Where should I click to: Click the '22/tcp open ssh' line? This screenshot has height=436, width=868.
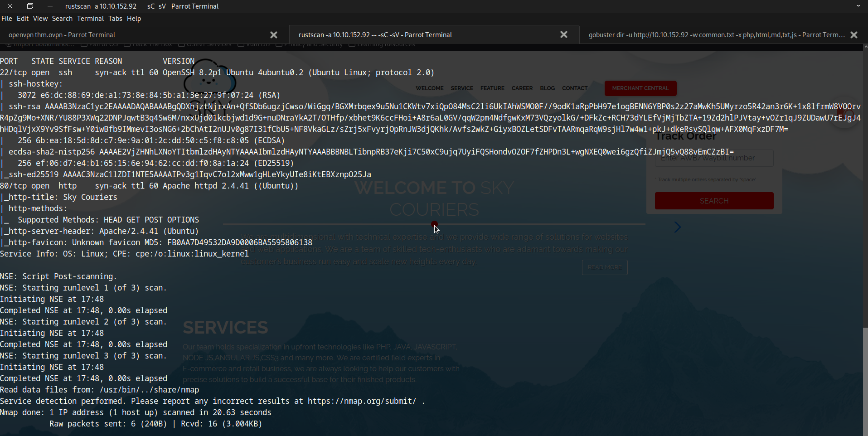pyautogui.click(x=217, y=73)
